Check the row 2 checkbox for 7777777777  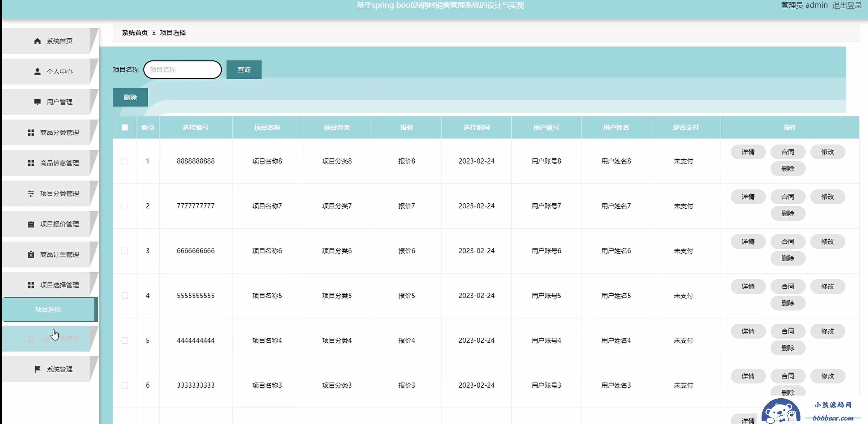pyautogui.click(x=125, y=206)
